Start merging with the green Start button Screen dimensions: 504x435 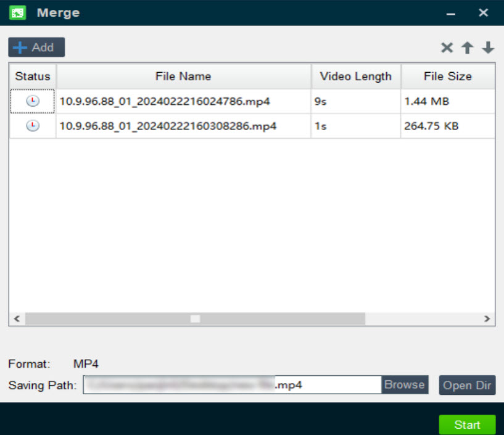pyautogui.click(x=467, y=425)
